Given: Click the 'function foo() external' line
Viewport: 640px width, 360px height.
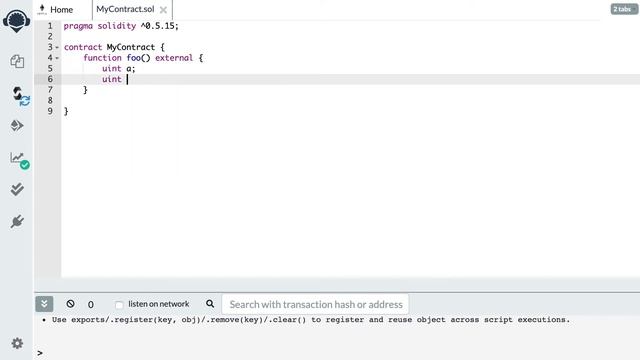Looking at the screenshot, I should click(x=143, y=58).
